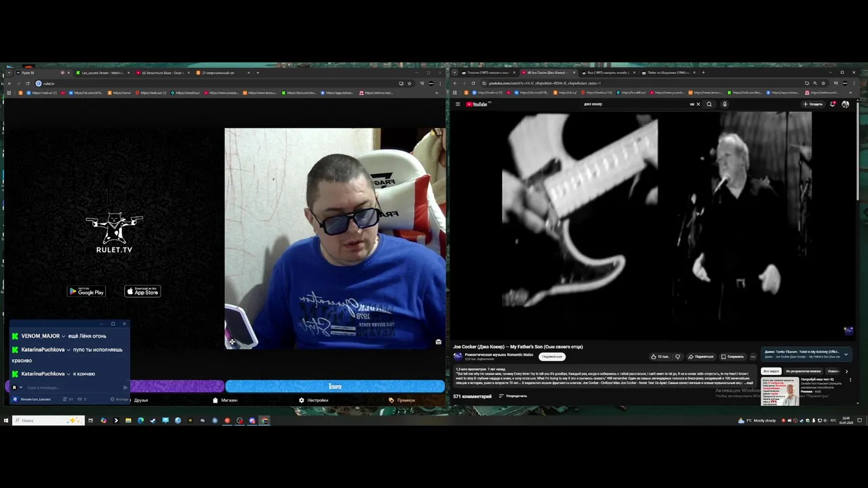This screenshot has width=868, height=488.
Task: Open Windows Start menu
Action: tap(5, 421)
